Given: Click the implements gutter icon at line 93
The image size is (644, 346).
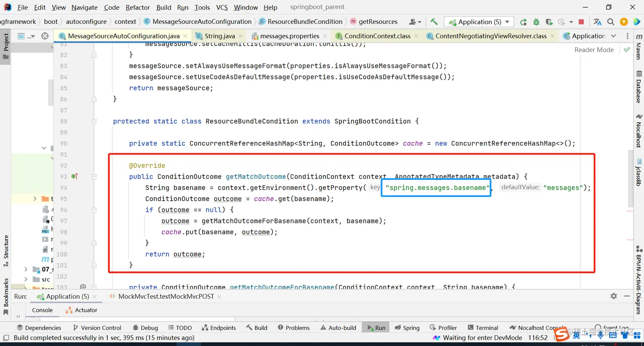Looking at the screenshot, I should pyautogui.click(x=75, y=176).
